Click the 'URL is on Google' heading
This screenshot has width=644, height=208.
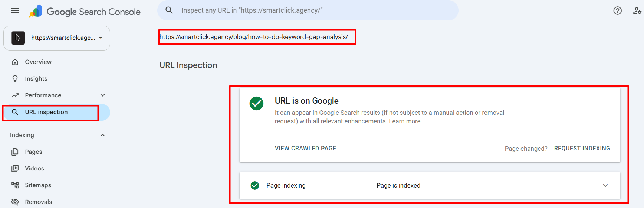coord(307,101)
